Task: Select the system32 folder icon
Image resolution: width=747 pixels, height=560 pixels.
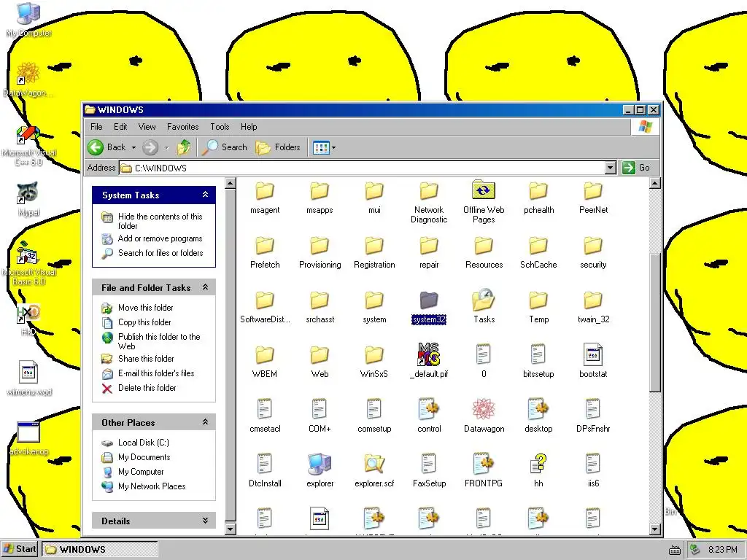Action: tap(429, 300)
